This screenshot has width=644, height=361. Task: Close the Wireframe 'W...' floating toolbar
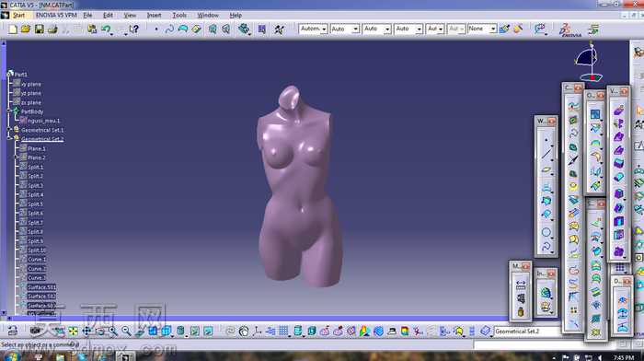552,121
